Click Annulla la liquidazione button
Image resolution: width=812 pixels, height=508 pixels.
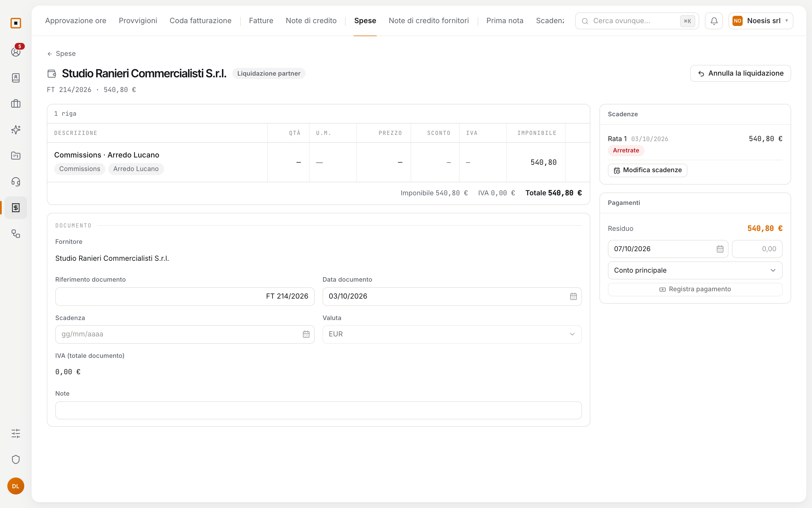tap(741, 73)
